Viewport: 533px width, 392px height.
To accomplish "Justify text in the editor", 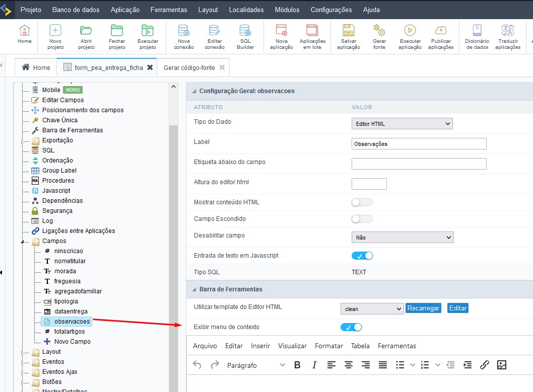I will [383, 365].
